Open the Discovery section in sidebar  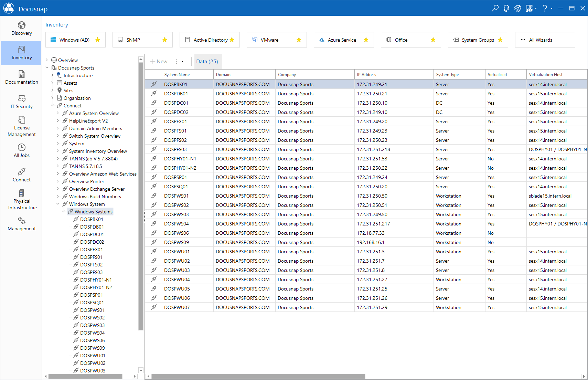[21, 29]
